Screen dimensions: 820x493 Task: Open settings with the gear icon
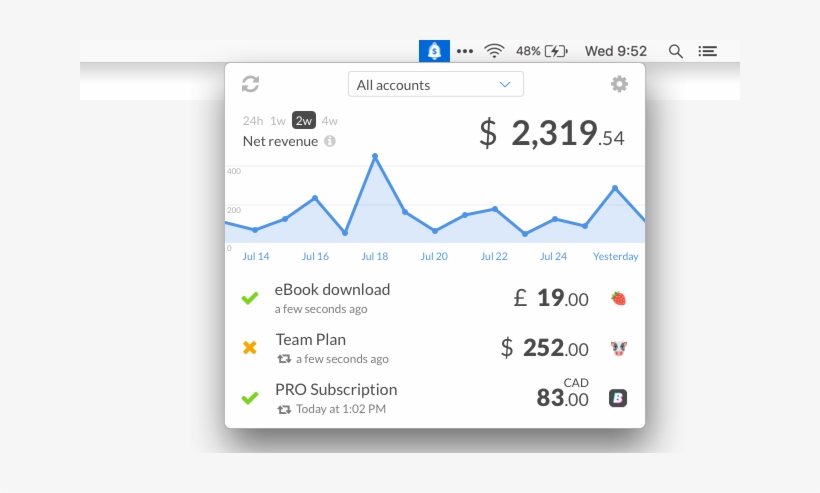point(619,84)
